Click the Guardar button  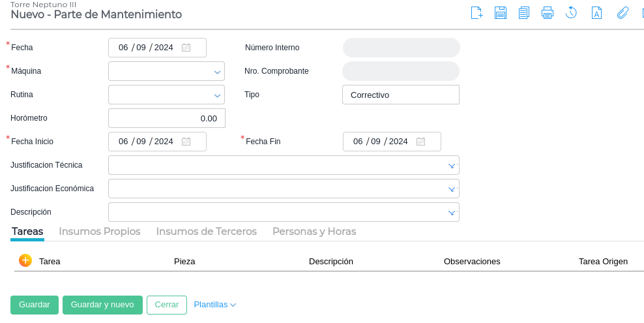(x=35, y=305)
